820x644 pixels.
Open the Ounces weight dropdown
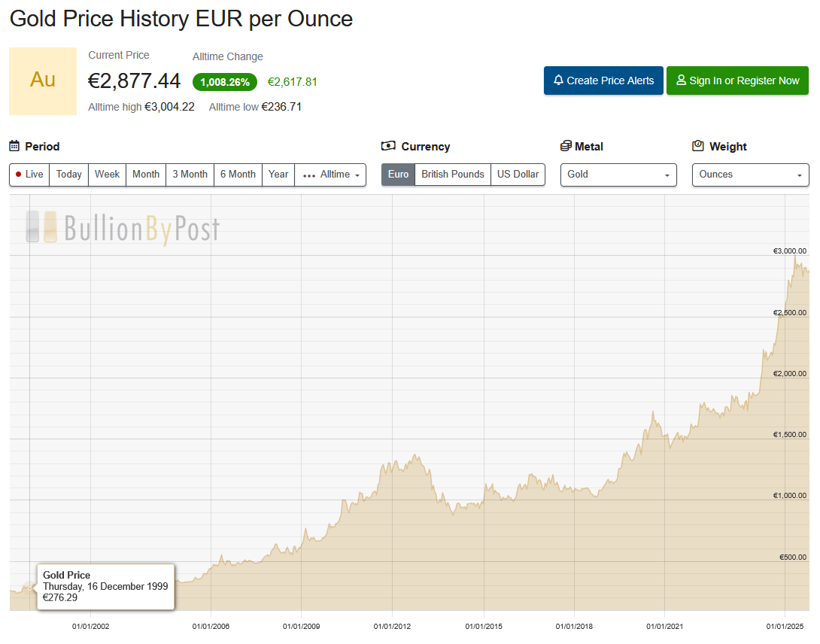[x=751, y=175]
